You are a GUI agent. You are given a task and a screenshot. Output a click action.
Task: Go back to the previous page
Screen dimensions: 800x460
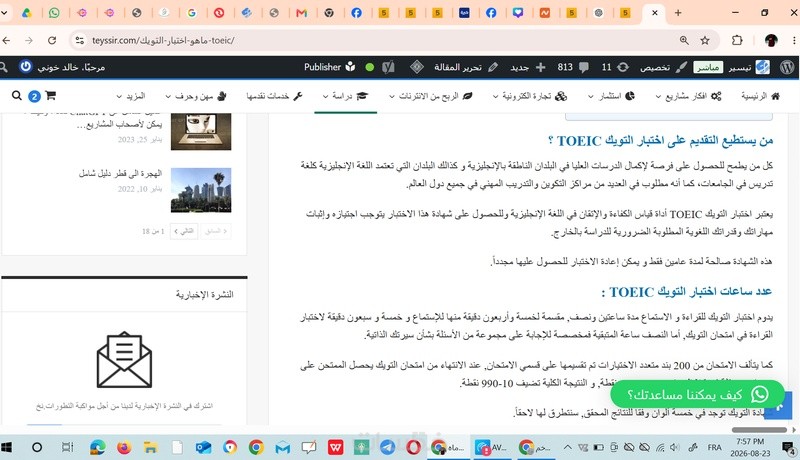click(6, 40)
